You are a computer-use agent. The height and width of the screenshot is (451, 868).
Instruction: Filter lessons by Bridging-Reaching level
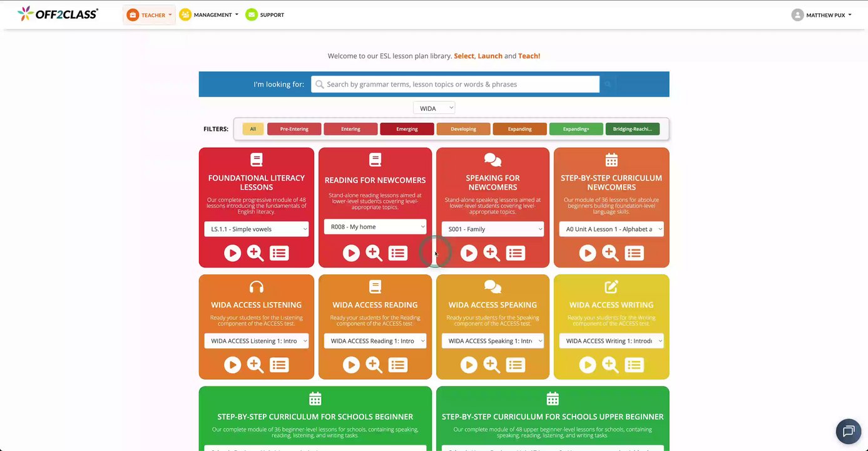pyautogui.click(x=632, y=129)
